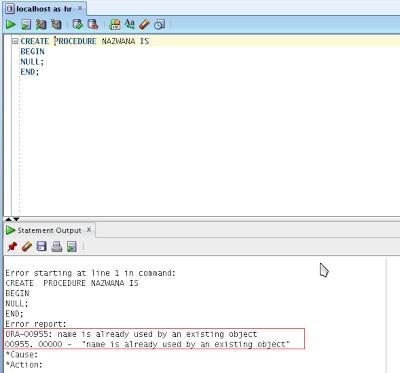This screenshot has height=373, width=400.
Task: Toggle case with the Aa icon
Action: 129,24
